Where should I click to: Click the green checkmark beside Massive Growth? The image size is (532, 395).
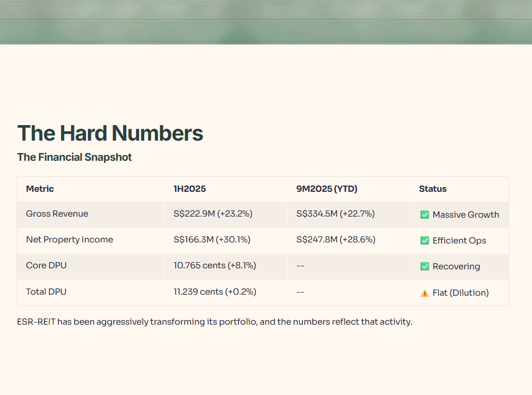[x=424, y=215]
